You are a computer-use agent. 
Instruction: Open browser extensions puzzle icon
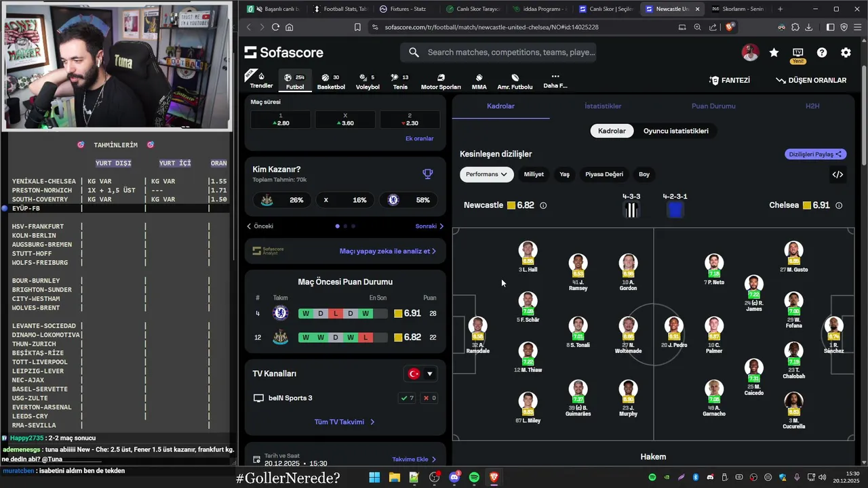click(x=795, y=27)
